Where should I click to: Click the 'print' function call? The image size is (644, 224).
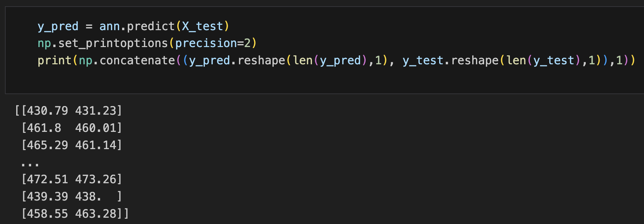54,60
